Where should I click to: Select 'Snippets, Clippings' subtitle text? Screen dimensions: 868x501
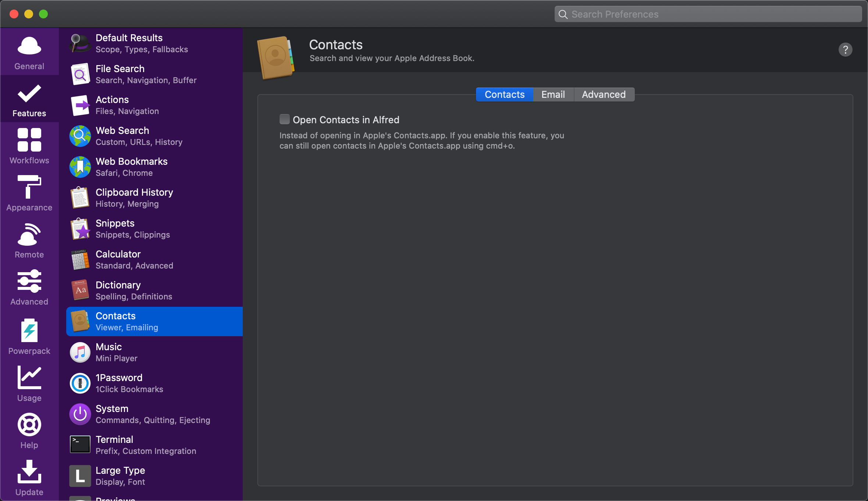pyautogui.click(x=133, y=235)
